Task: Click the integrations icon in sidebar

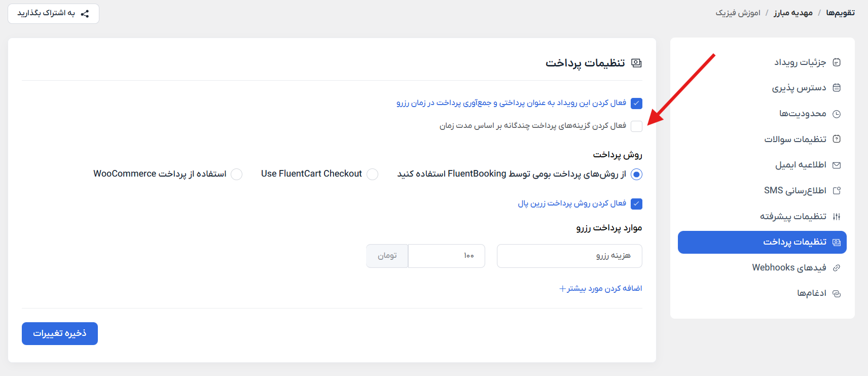Action: pos(837,294)
